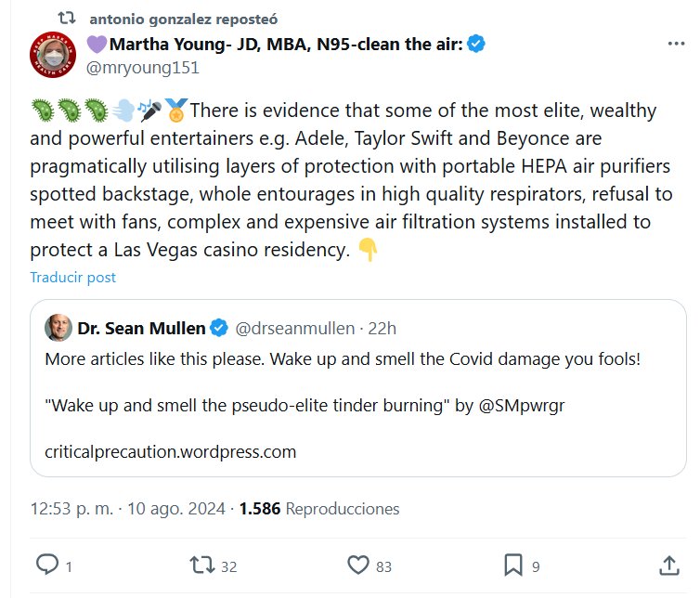Viewport: 700px width, 598px height.
Task: Click Dr. Sean Mullen's small avatar
Action: (x=58, y=328)
